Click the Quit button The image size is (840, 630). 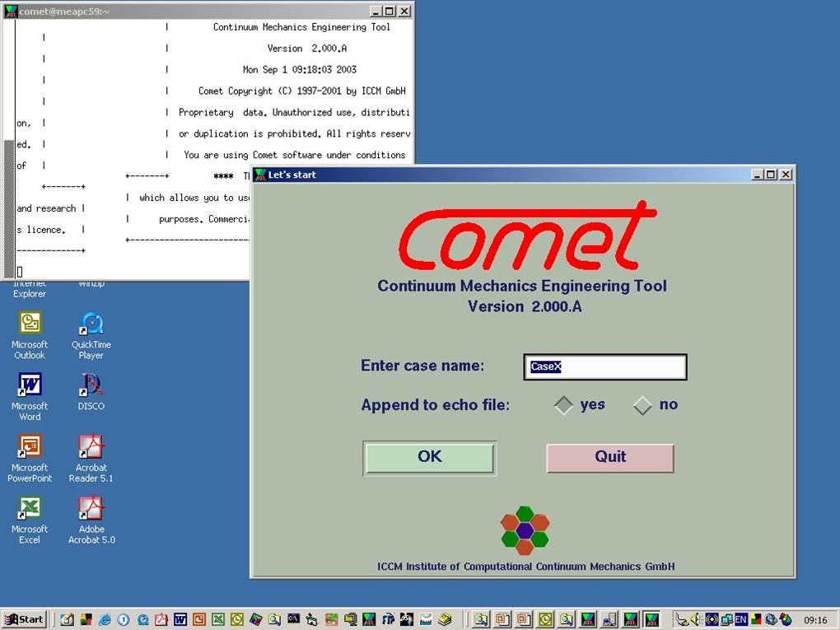[x=609, y=458]
